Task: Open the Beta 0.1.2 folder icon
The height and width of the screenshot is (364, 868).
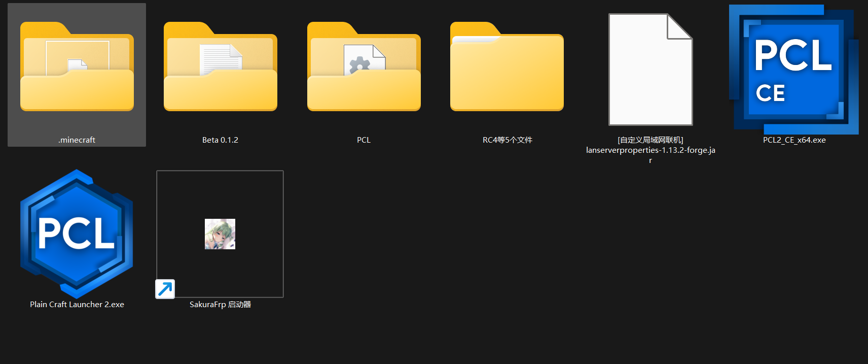Action: (x=221, y=66)
